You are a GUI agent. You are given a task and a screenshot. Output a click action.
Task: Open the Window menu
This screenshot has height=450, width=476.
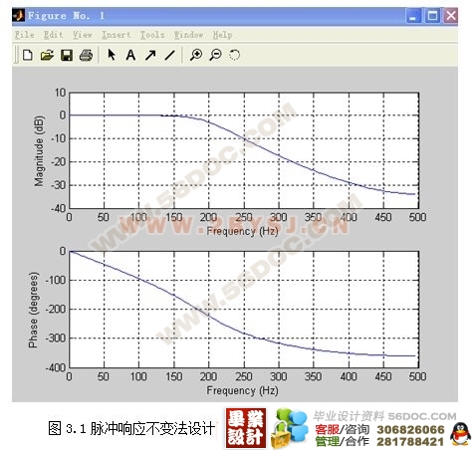(x=188, y=35)
